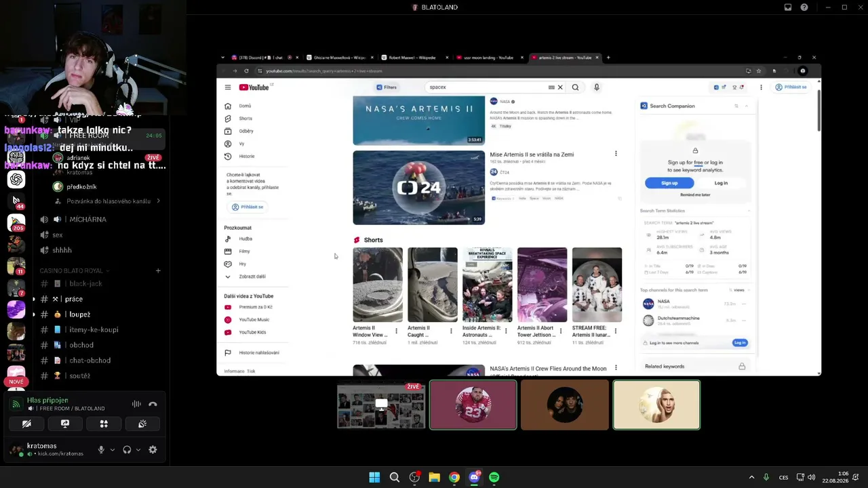Screen dimensions: 868x488
Task: Expand the microphone input options arrow
Action: [113, 449]
